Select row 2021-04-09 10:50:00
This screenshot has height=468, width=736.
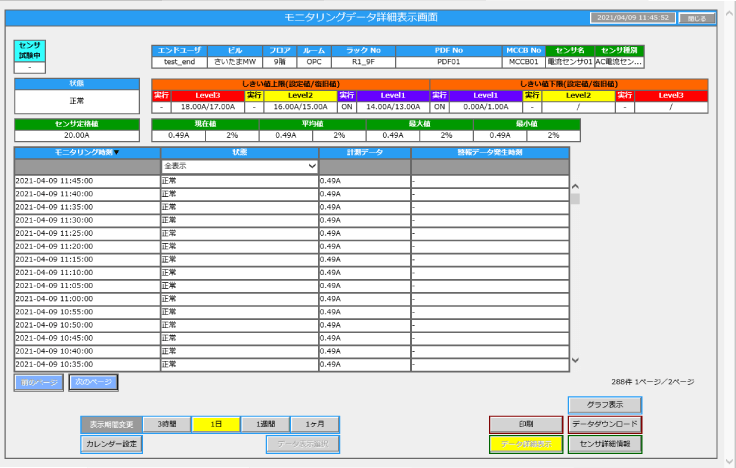[x=291, y=325]
